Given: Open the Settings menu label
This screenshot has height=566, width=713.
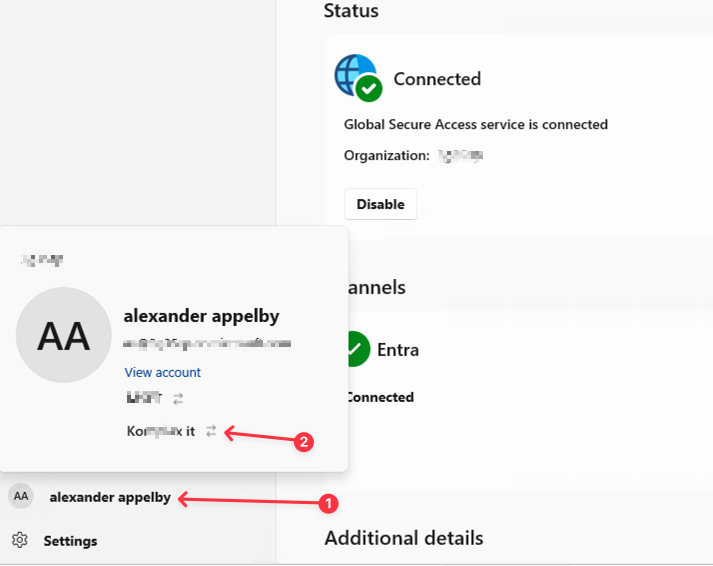Looking at the screenshot, I should 70,541.
